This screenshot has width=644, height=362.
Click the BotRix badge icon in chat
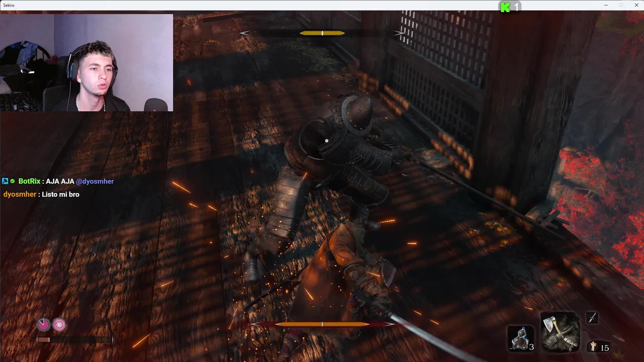click(5, 182)
